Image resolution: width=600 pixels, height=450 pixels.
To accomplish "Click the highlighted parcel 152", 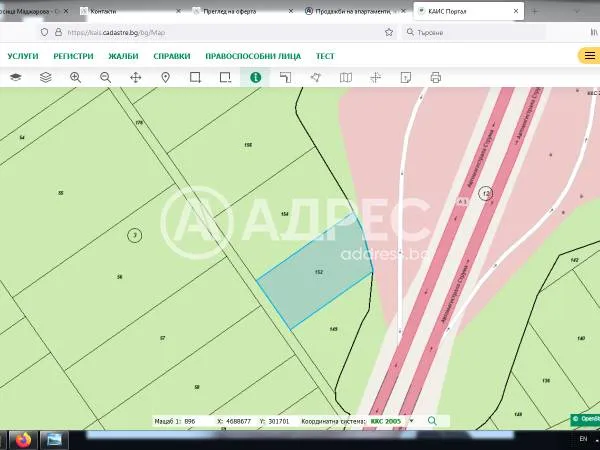I will [318, 272].
